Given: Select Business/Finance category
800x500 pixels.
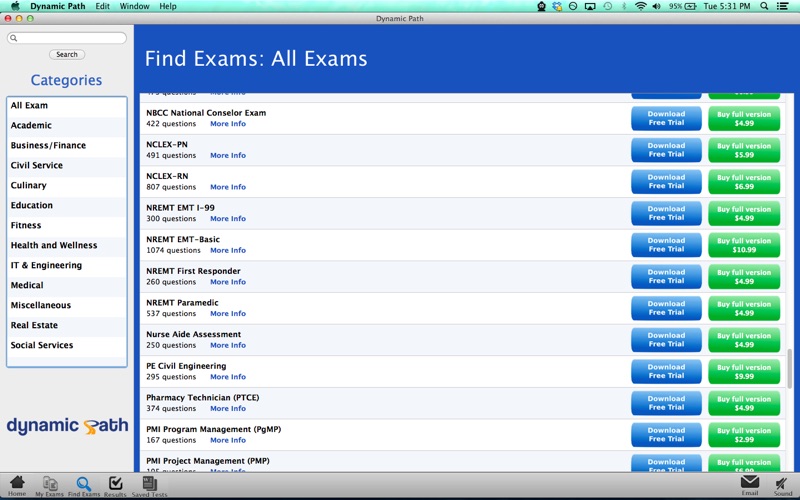Looking at the screenshot, I should pyautogui.click(x=67, y=145).
